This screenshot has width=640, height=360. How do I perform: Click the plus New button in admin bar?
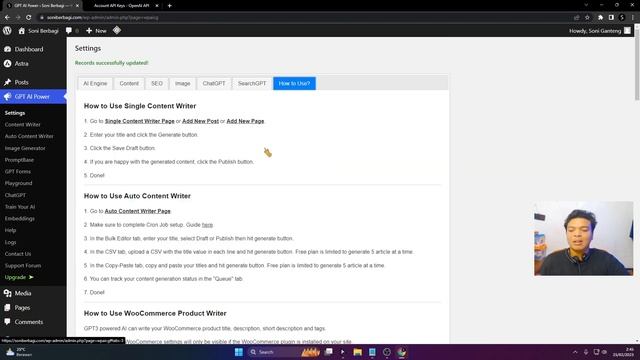tap(96, 31)
